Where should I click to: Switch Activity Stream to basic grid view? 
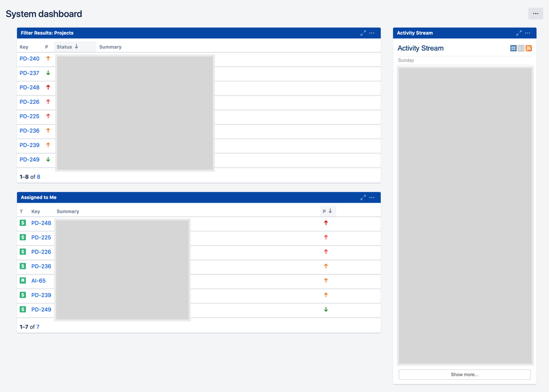pos(513,48)
